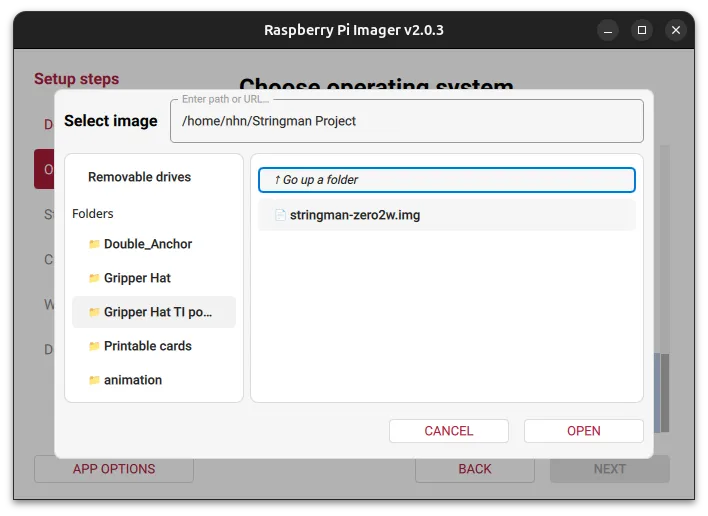Select stringman-zero2w.img file

[x=447, y=215]
